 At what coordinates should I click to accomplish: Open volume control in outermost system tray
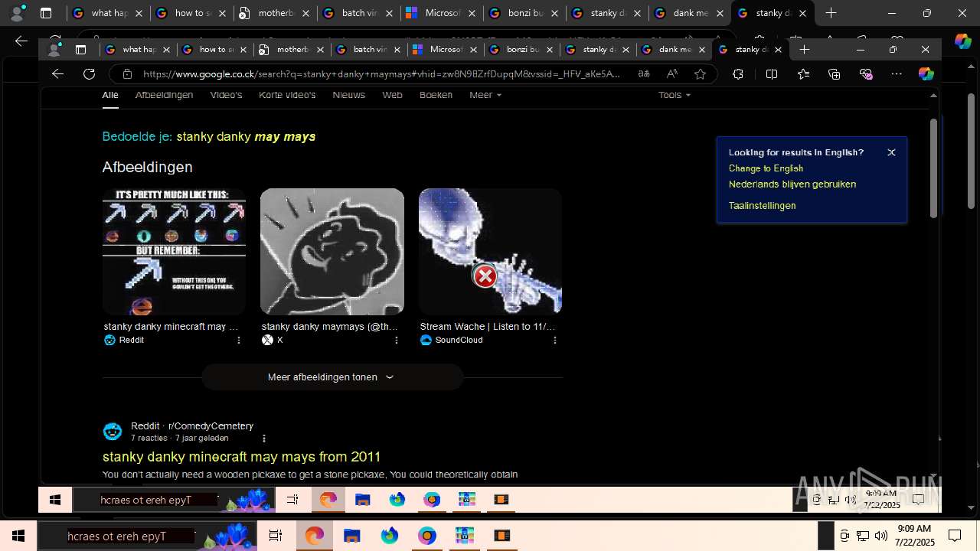[x=880, y=536]
